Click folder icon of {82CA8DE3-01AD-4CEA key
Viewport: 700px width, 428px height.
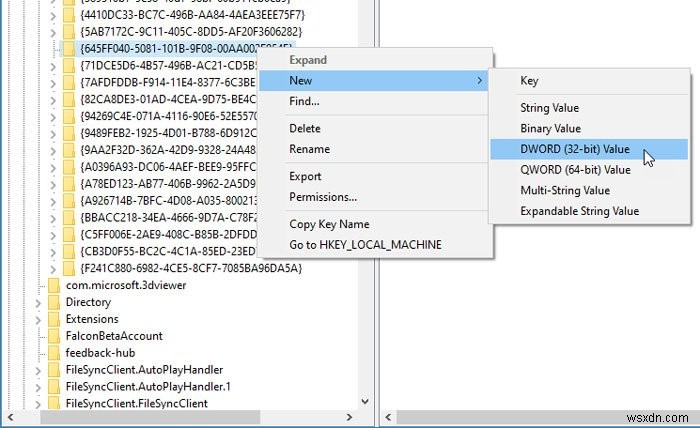coord(69,100)
